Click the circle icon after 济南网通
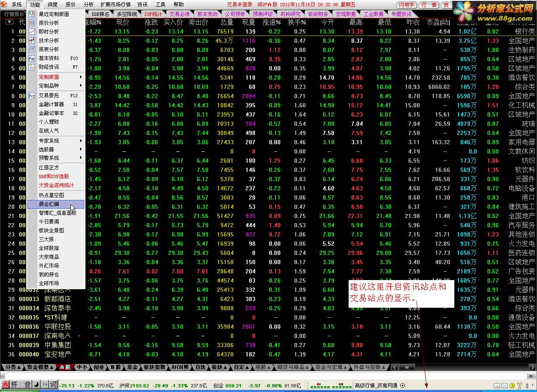 403,385
